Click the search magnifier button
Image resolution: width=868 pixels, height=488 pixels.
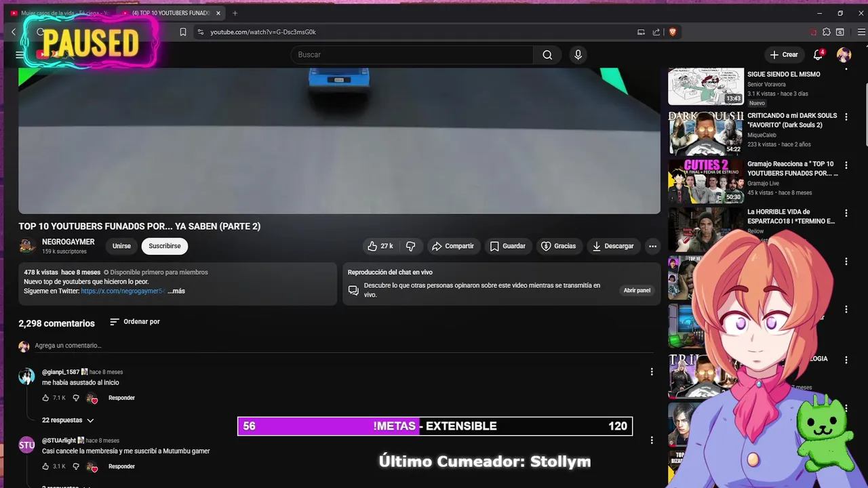click(x=547, y=55)
